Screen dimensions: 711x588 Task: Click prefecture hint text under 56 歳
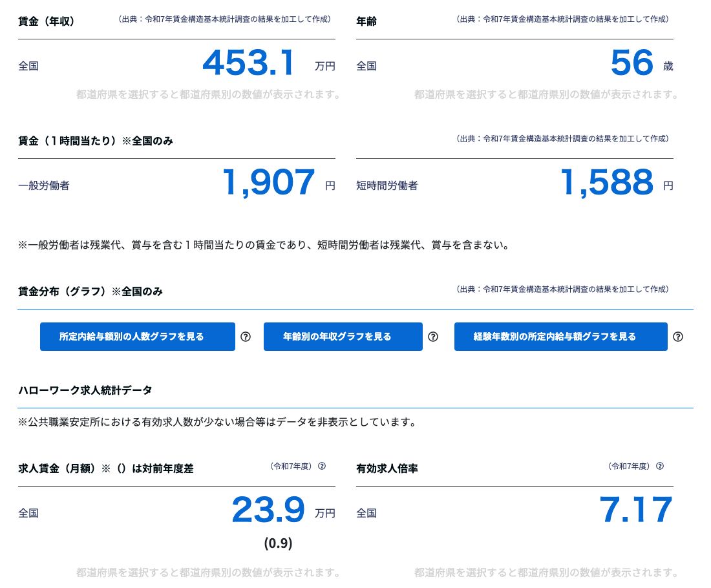coord(546,94)
